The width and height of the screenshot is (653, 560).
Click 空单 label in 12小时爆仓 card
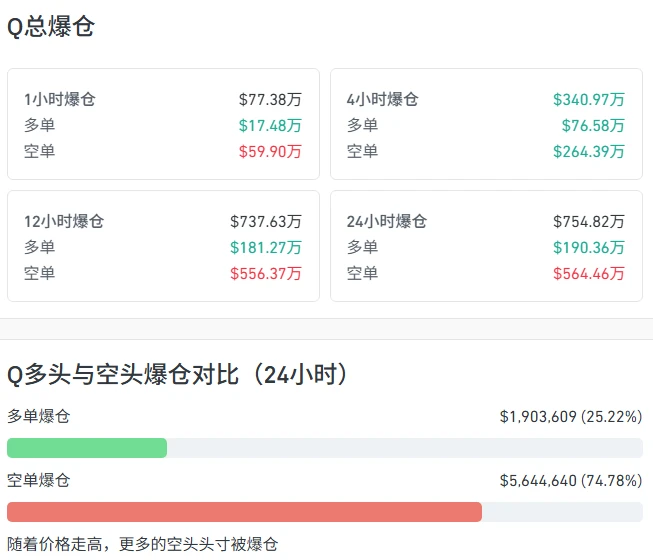coord(40,274)
